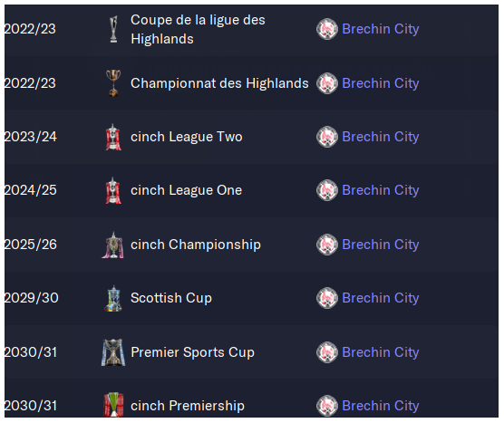
Task: Click the 2023/24 season entry
Action: click(x=31, y=137)
